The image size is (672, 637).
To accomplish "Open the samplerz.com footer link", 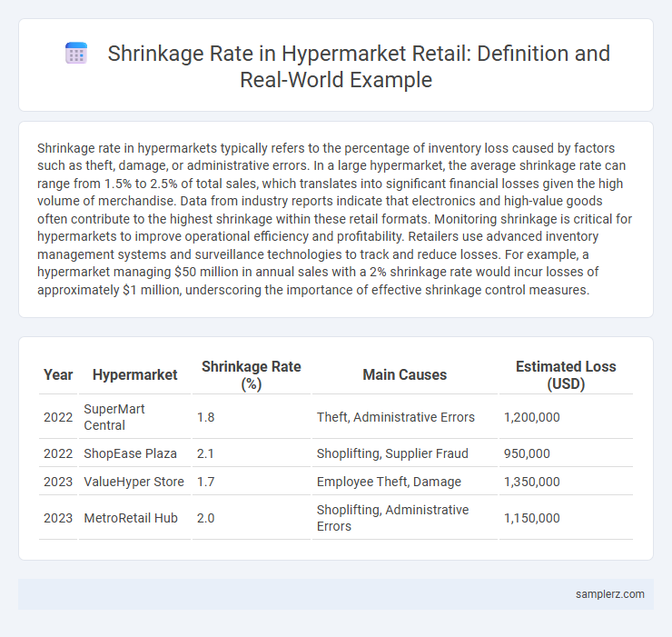I will pyautogui.click(x=610, y=594).
